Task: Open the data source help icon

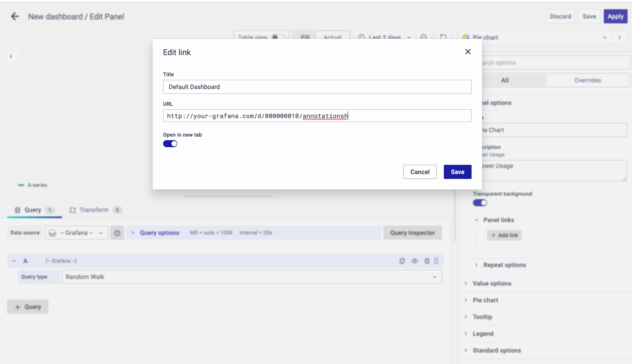Action: point(117,233)
